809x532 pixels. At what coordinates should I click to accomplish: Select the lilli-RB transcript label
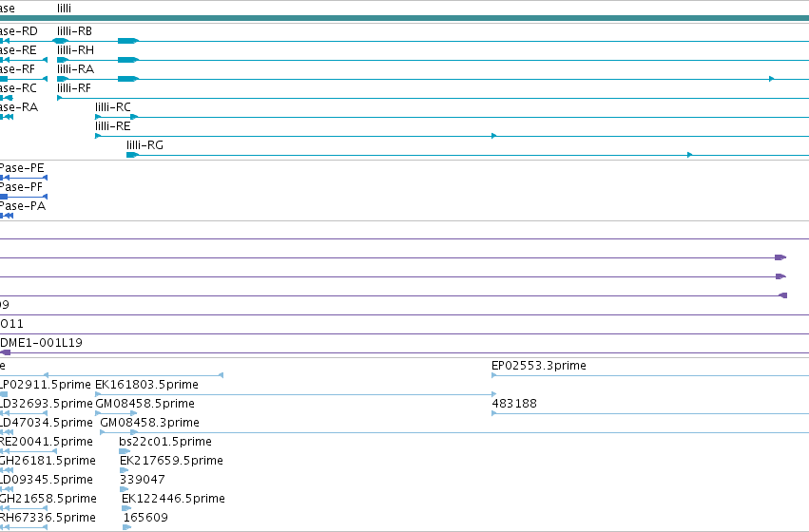74,31
